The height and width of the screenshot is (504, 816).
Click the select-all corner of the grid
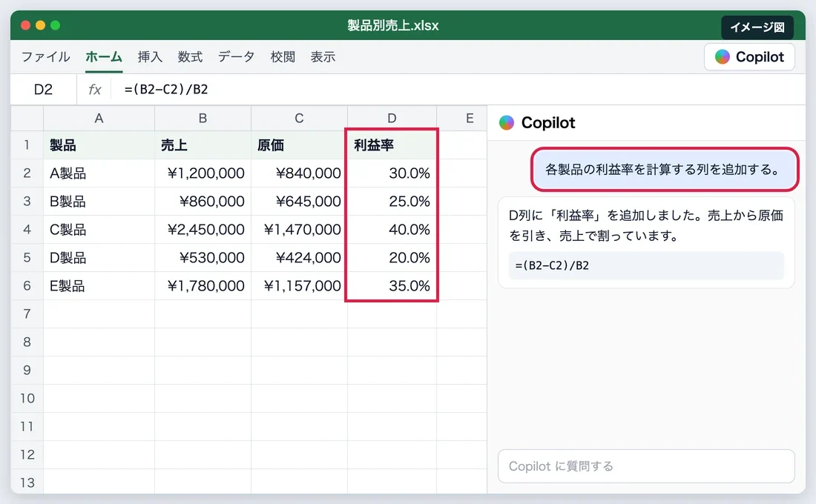click(x=27, y=119)
